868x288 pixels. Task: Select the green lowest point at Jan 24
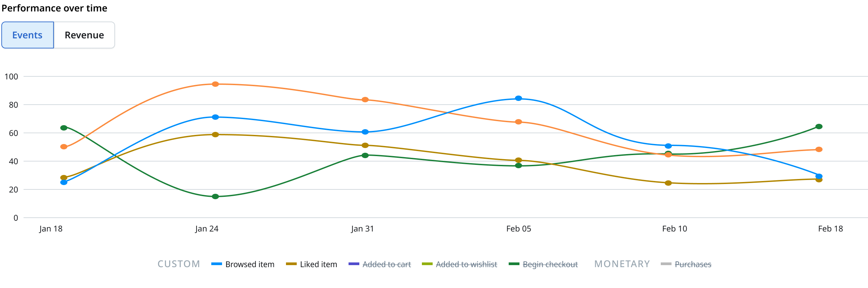215,197
